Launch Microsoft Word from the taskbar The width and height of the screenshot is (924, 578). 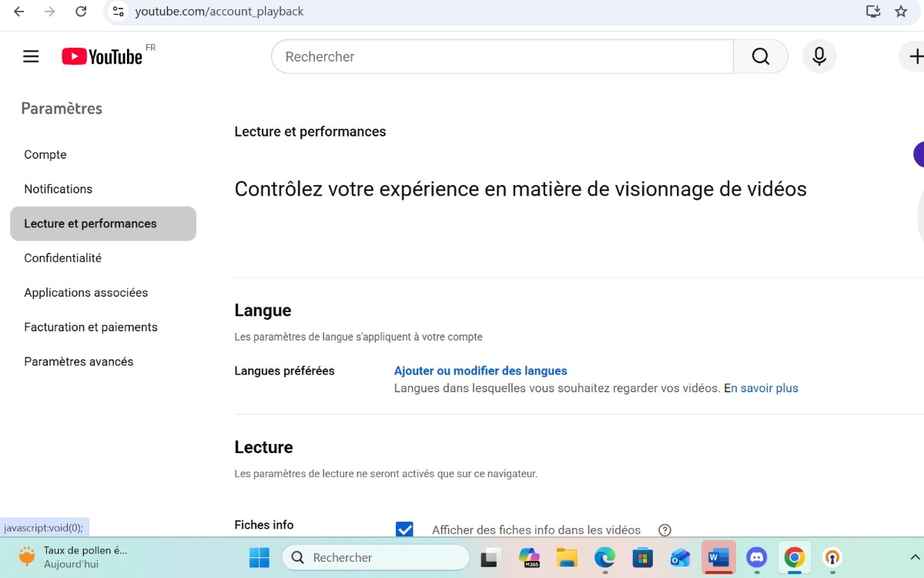point(718,557)
